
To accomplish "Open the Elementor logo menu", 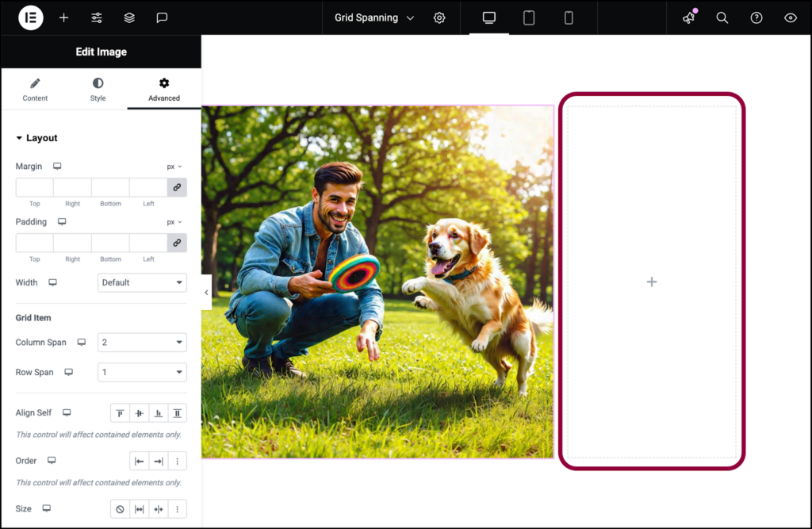I will (x=30, y=17).
